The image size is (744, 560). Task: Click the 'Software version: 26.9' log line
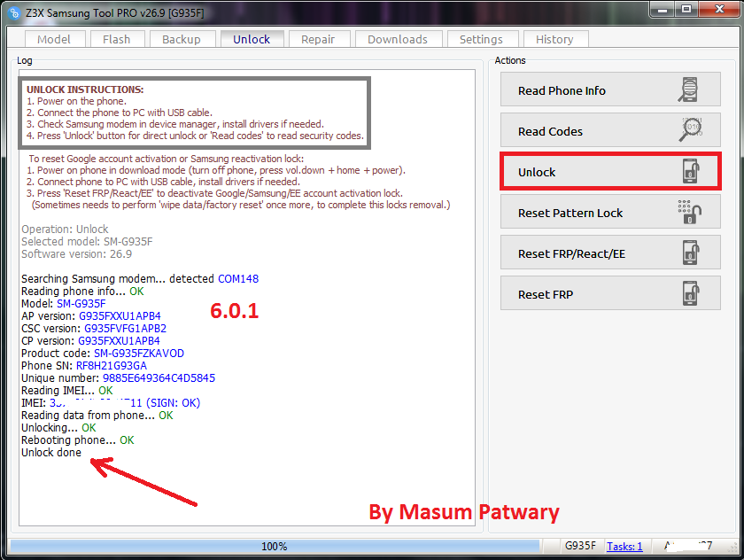coord(76,254)
